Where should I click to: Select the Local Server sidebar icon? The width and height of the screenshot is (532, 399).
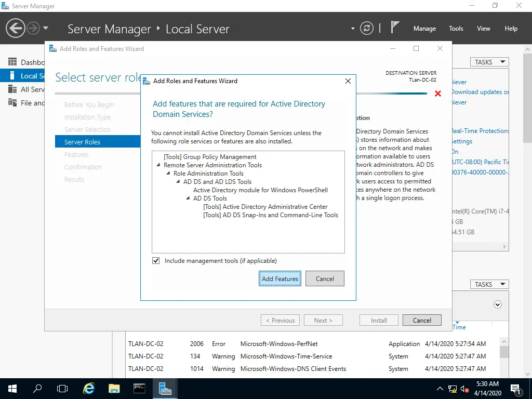click(x=12, y=76)
